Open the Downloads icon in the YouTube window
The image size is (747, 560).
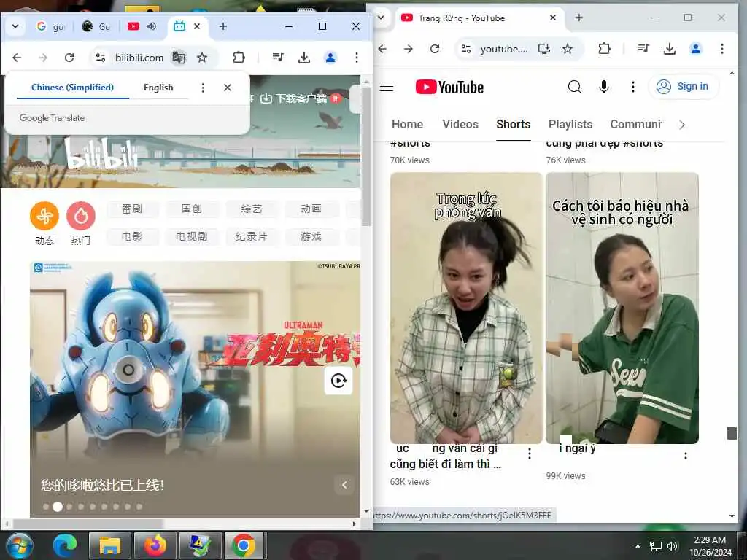pos(670,49)
